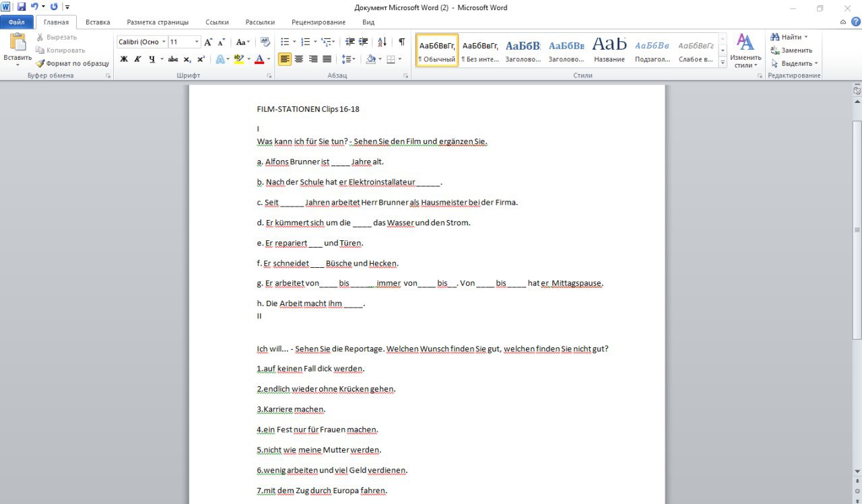The height and width of the screenshot is (504, 862).
Task: Apply the Обычный (Normal) style
Action: point(437,50)
